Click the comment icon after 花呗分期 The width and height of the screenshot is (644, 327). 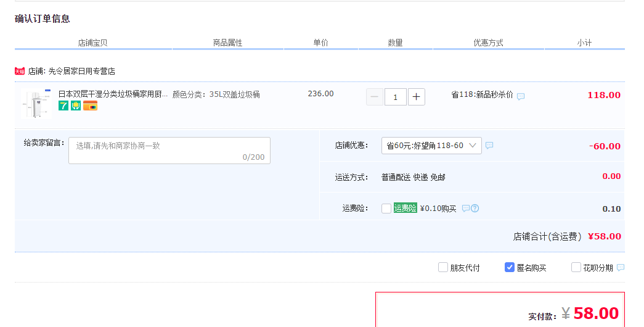coord(621,268)
